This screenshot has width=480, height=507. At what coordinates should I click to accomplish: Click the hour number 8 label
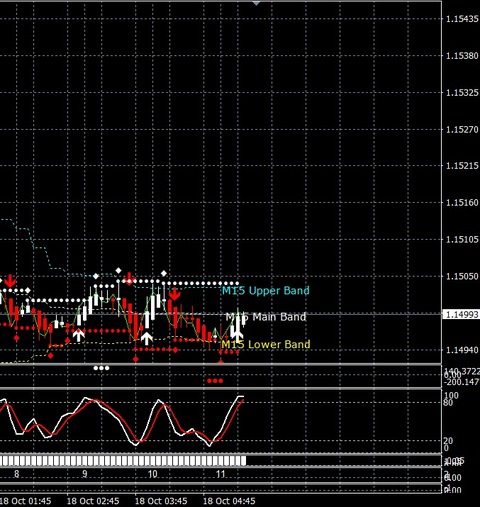(17, 474)
